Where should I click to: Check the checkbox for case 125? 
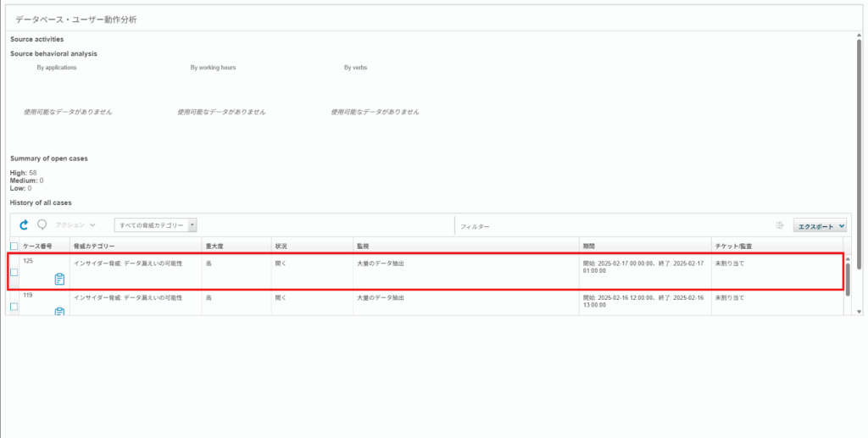point(14,272)
